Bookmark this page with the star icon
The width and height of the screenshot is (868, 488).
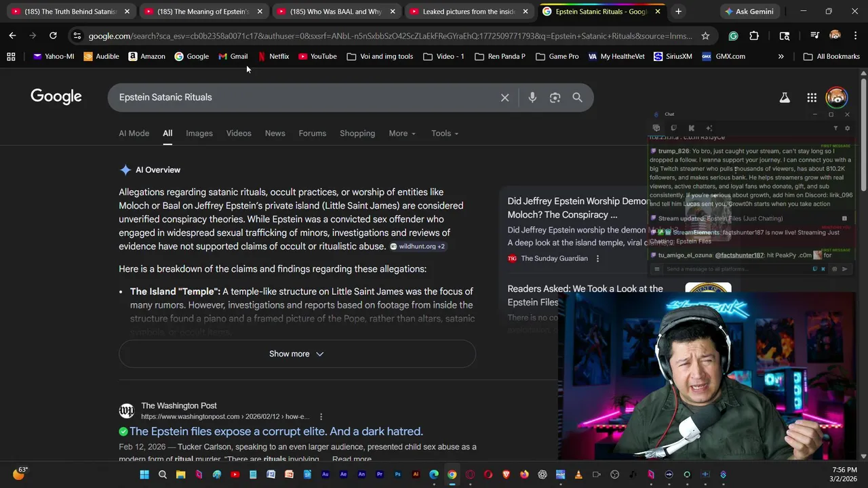705,36
